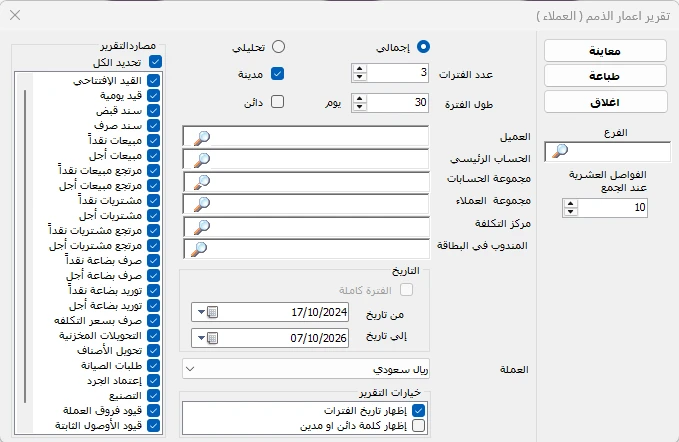
Task: Uncheck قيد يومية source
Action: (153, 95)
